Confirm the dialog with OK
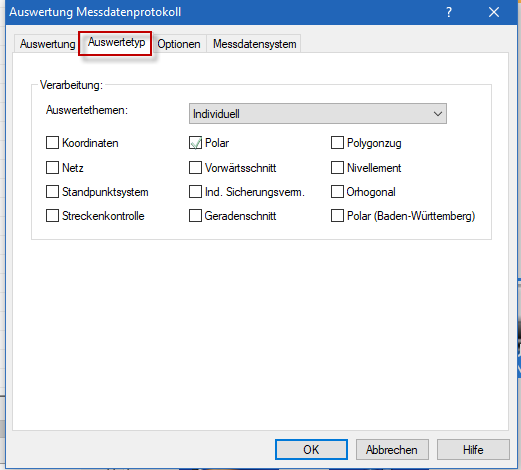This screenshot has width=521, height=470. click(x=311, y=450)
